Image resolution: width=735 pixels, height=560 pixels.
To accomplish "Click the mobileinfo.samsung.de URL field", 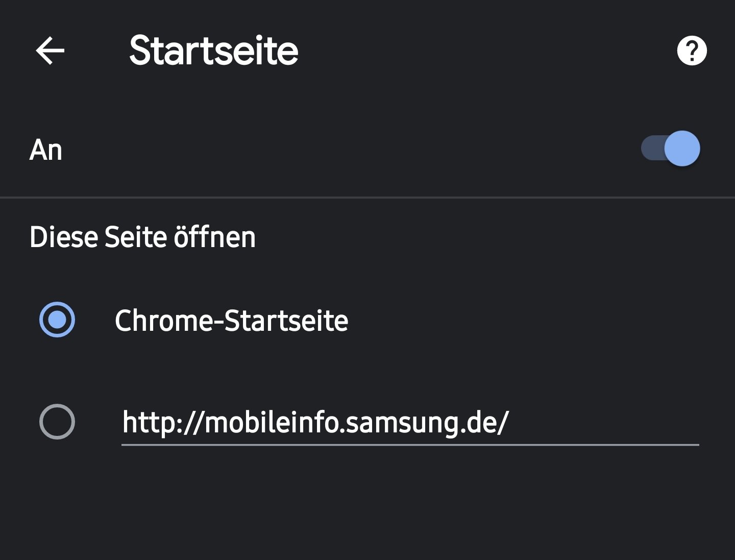I will [410, 423].
